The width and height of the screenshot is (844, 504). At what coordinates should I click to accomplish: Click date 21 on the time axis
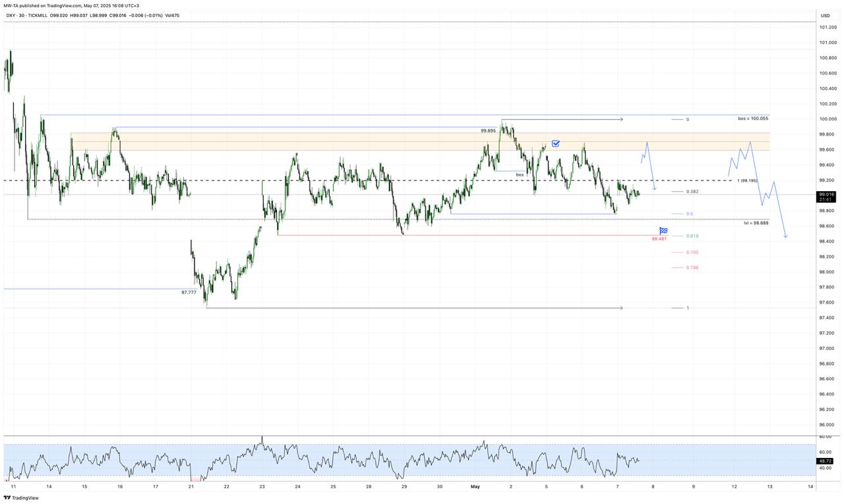(191, 487)
